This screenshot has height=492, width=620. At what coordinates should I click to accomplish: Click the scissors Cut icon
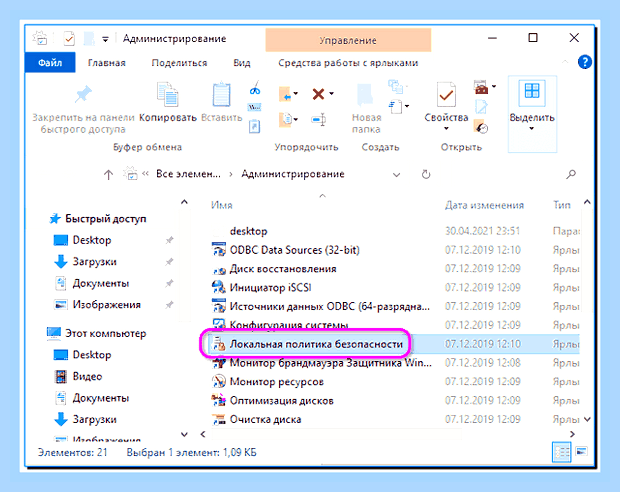pyautogui.click(x=255, y=88)
